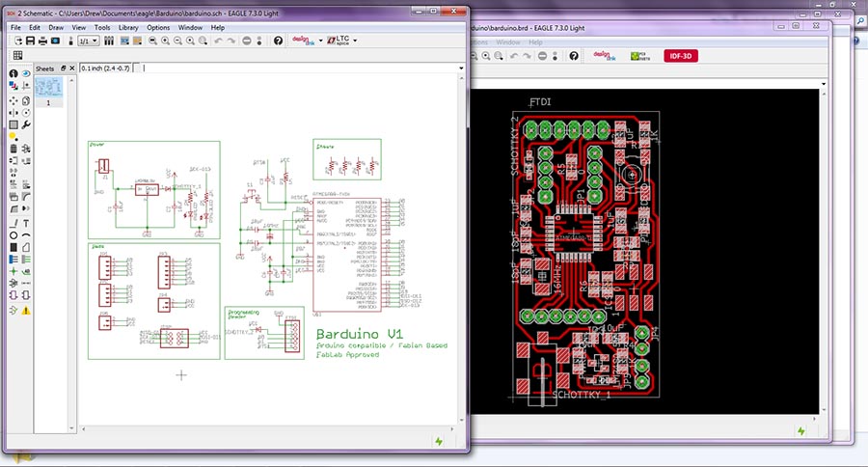868x467 pixels.
Task: Open the Options menu in schematic window
Action: pyautogui.click(x=158, y=27)
